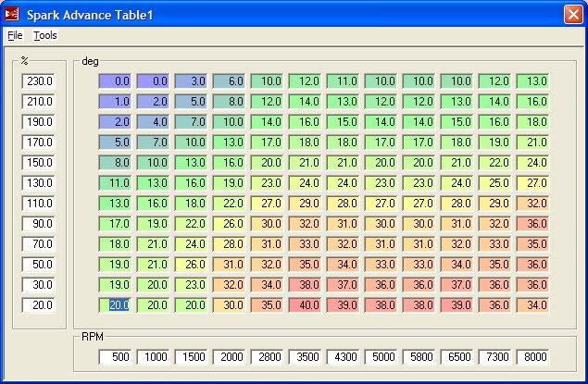Click the 5800 RPM axis field
The height and width of the screenshot is (384, 588).
coord(419,356)
